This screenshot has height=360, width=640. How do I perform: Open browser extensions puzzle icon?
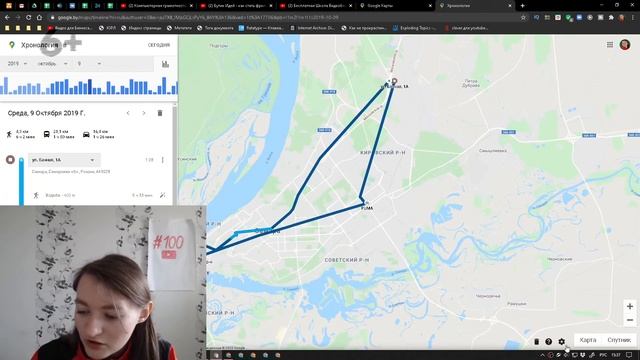pos(611,18)
